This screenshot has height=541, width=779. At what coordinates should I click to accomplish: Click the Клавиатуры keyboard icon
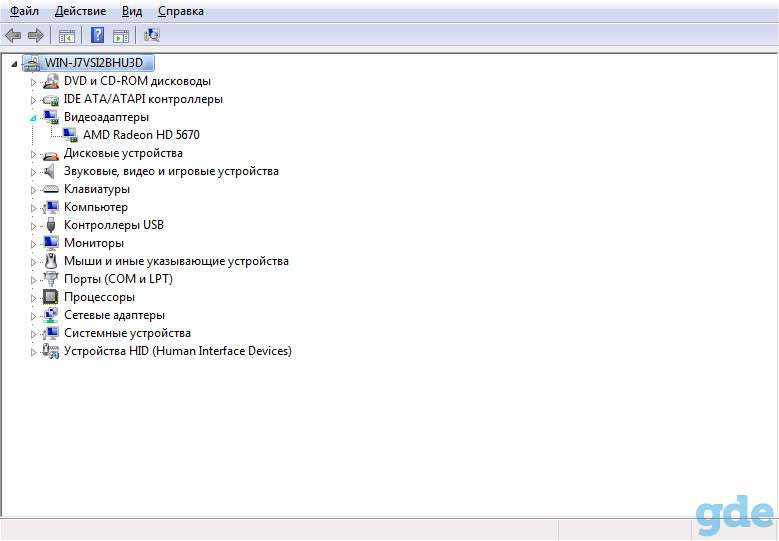coord(51,189)
